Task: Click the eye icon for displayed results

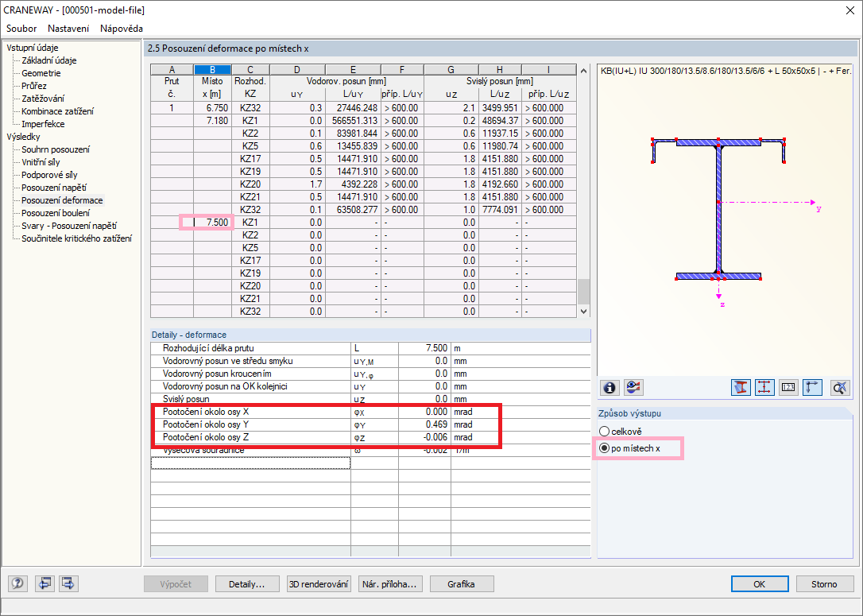Action: [x=633, y=388]
